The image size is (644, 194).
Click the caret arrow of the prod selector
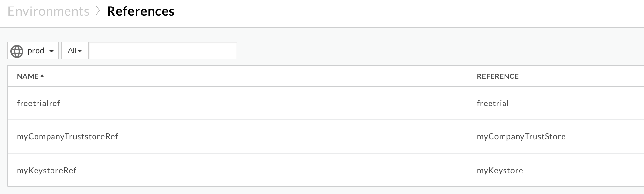point(51,51)
